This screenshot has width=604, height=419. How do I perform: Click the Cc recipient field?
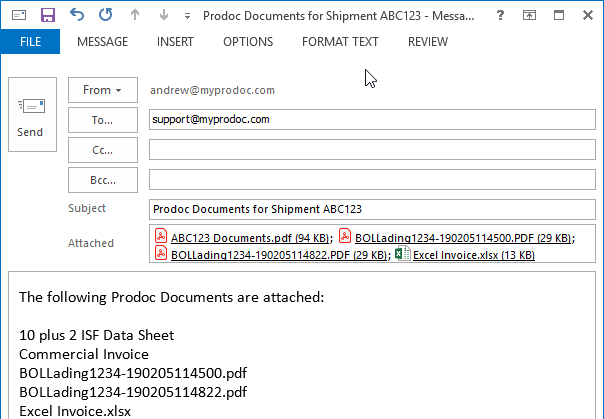[x=372, y=149]
